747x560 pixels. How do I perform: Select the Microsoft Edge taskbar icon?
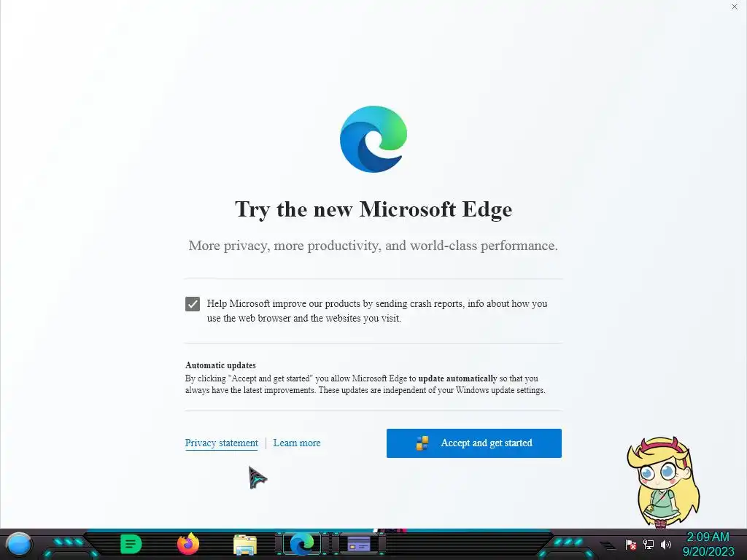(x=302, y=544)
